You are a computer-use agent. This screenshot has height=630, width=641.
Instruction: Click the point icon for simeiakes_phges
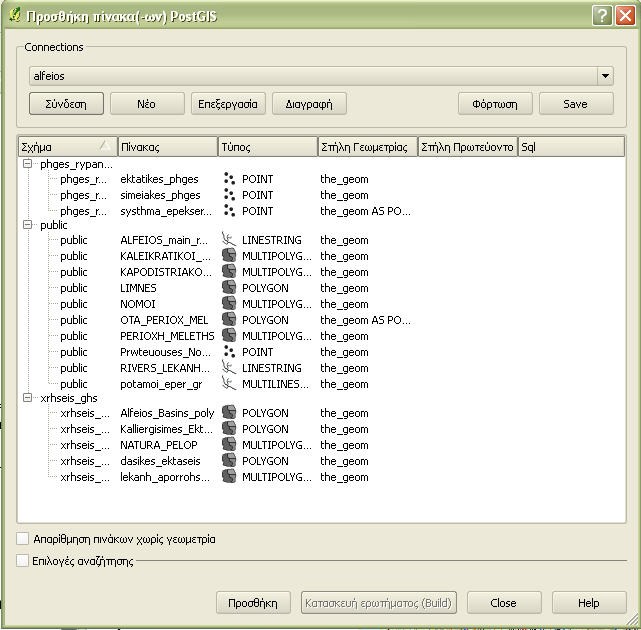tap(229, 195)
